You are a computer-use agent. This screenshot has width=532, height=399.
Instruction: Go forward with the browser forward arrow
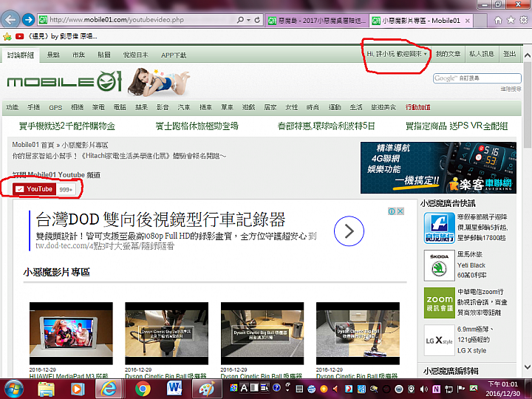[29, 20]
